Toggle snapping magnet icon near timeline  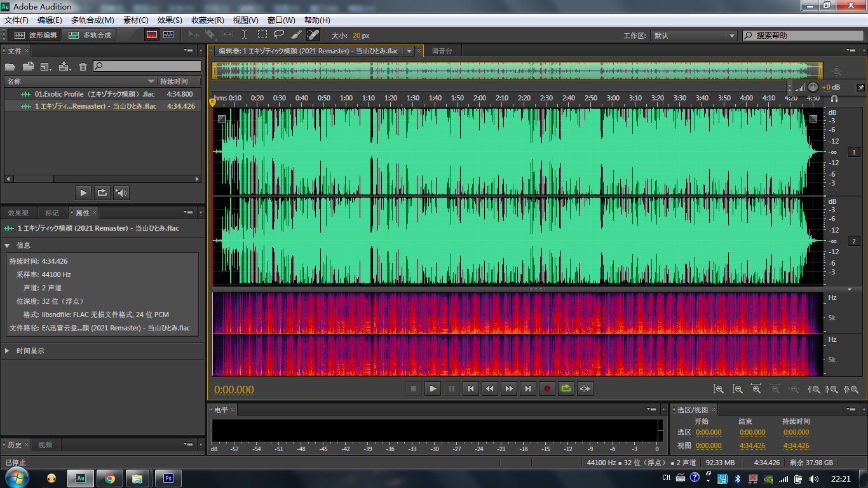pos(834,98)
